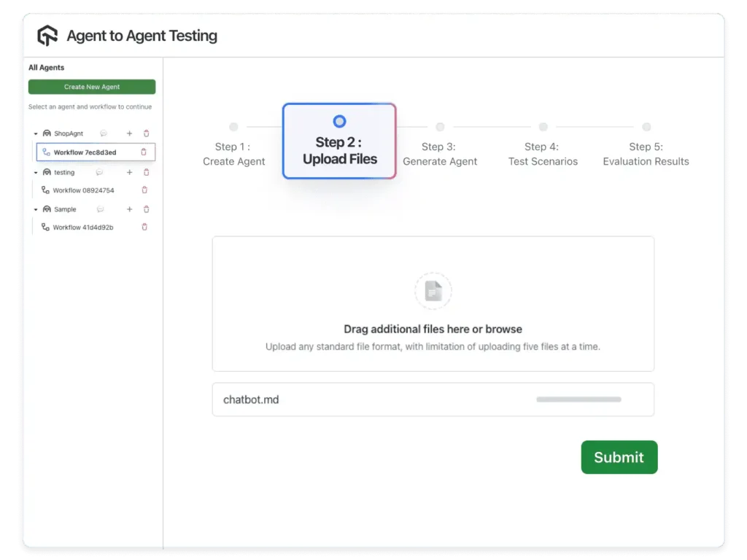The width and height of the screenshot is (747, 560).
Task: Click the document upload icon in drop zone
Action: pos(433,291)
